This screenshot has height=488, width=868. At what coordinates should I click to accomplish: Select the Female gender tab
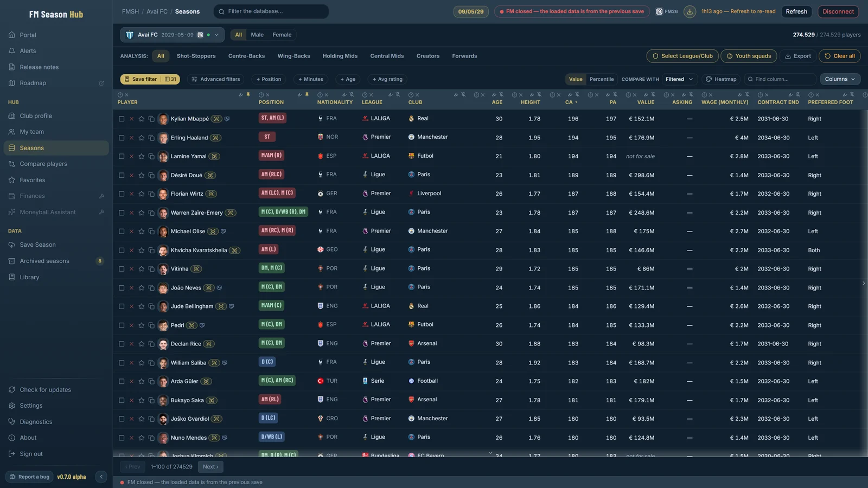tap(282, 35)
